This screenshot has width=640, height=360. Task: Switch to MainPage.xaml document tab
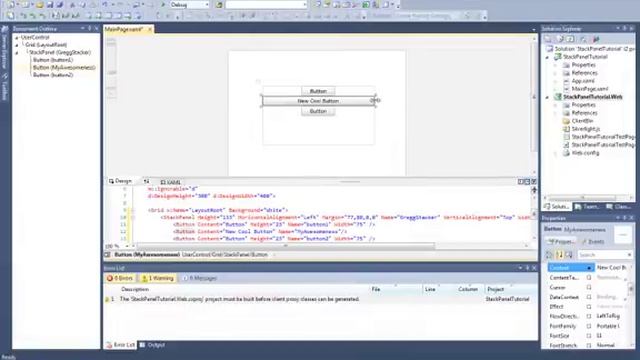pyautogui.click(x=124, y=29)
